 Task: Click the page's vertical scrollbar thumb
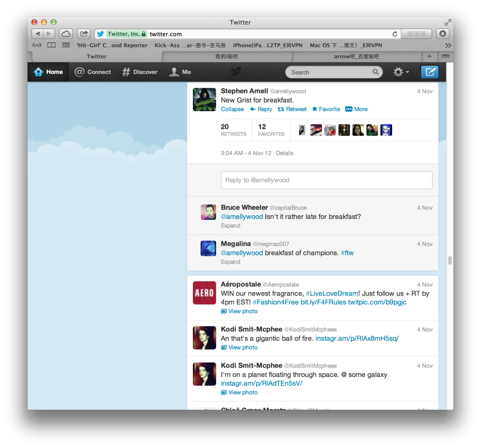450,260
